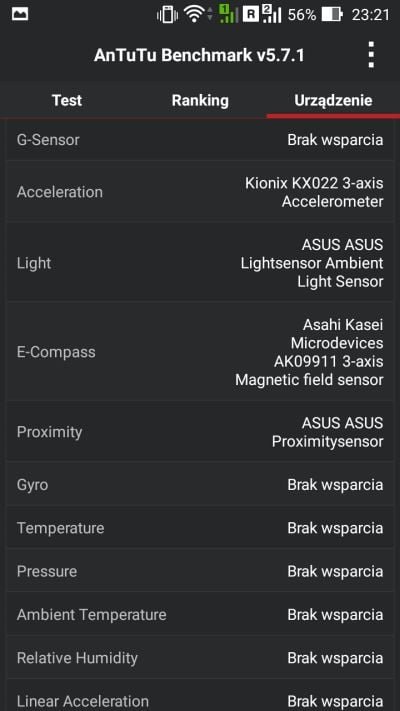The image size is (400, 711).
Task: Tap the Light sensor entry
Action: pyautogui.click(x=200, y=263)
